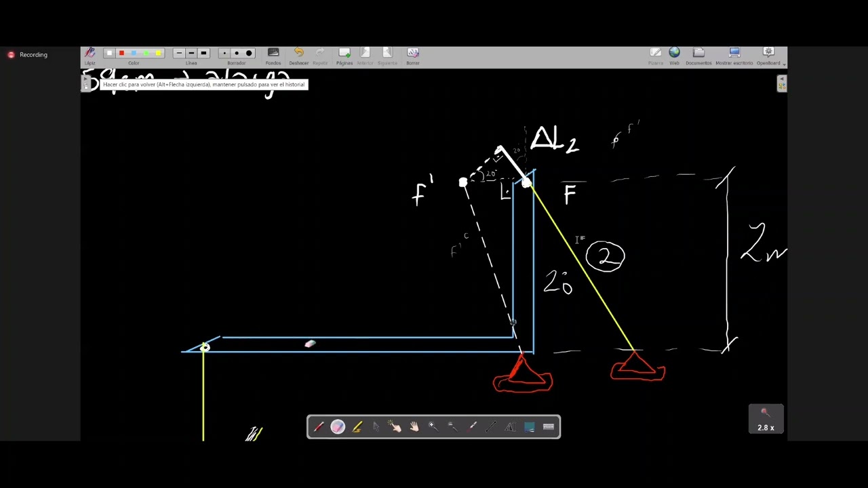Click the 2.8 x zoom level indicator
Viewport: 868px width, 488px height.
(766, 419)
